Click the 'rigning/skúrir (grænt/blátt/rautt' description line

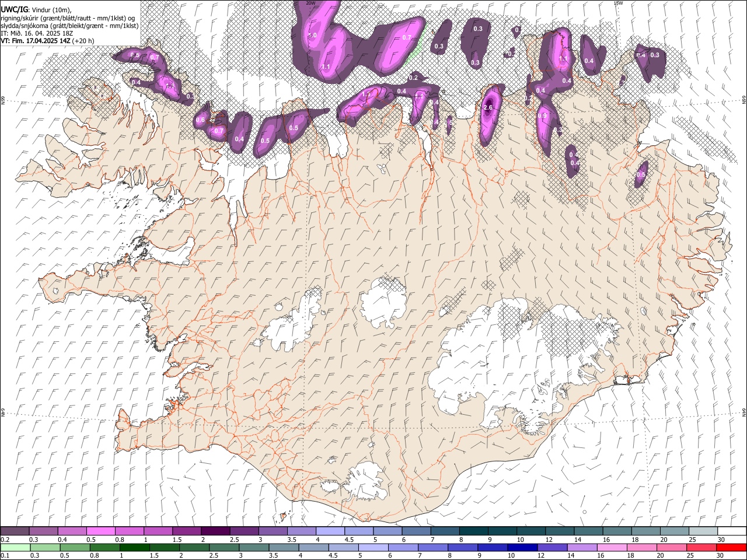click(68, 17)
